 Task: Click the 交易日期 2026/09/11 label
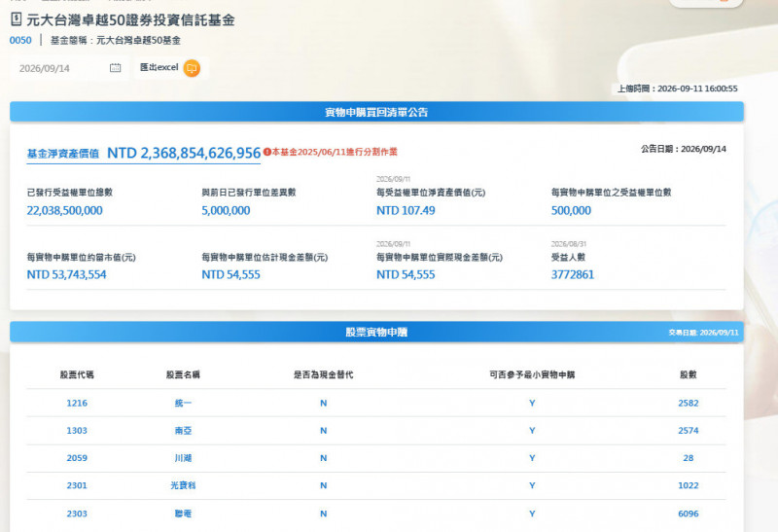[703, 333]
